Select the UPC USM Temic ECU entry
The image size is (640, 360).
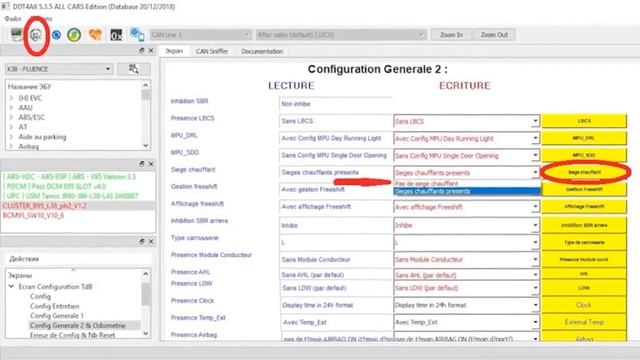(71, 196)
